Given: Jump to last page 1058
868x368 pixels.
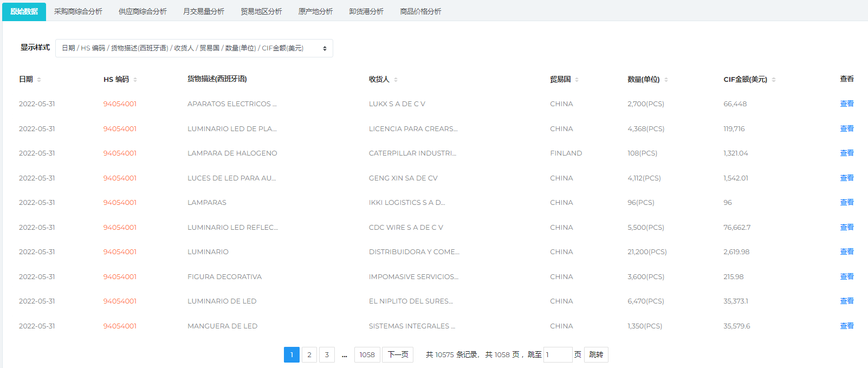Looking at the screenshot, I should point(367,354).
